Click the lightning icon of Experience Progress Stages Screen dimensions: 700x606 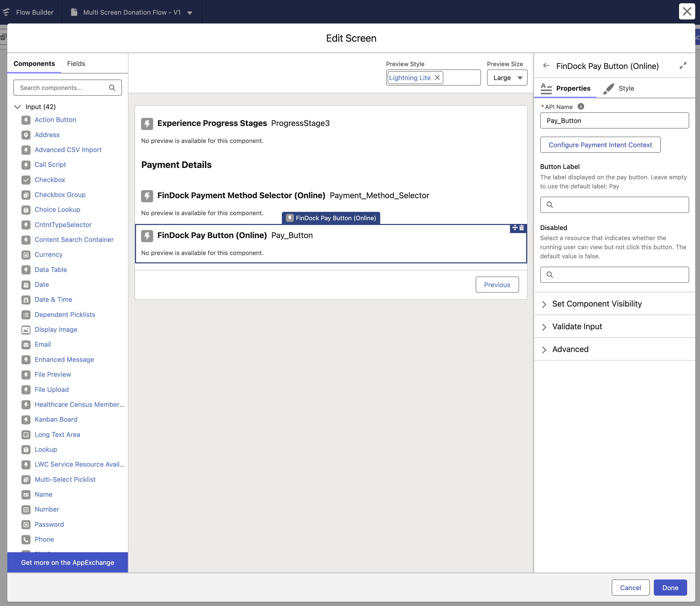pos(147,124)
